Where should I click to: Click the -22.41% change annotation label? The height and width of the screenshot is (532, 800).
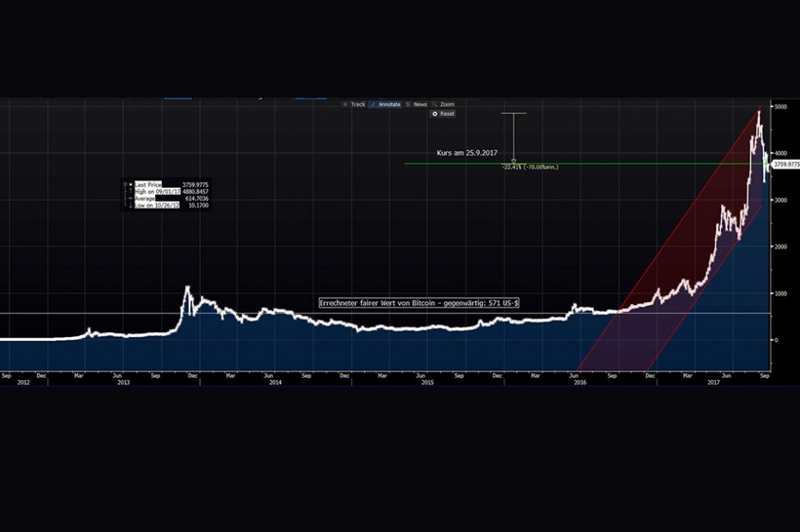click(x=530, y=166)
